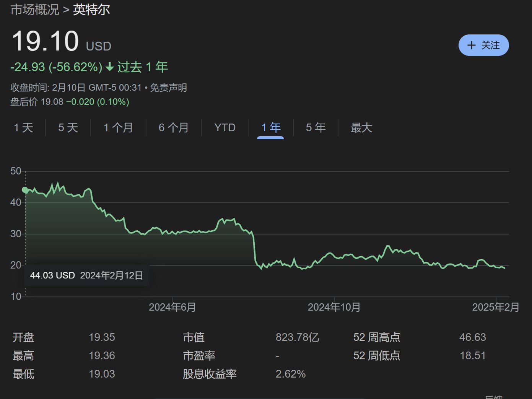Click the down arrow next to -56.62%
Viewport: 532px width, 399px height.
click(x=110, y=67)
